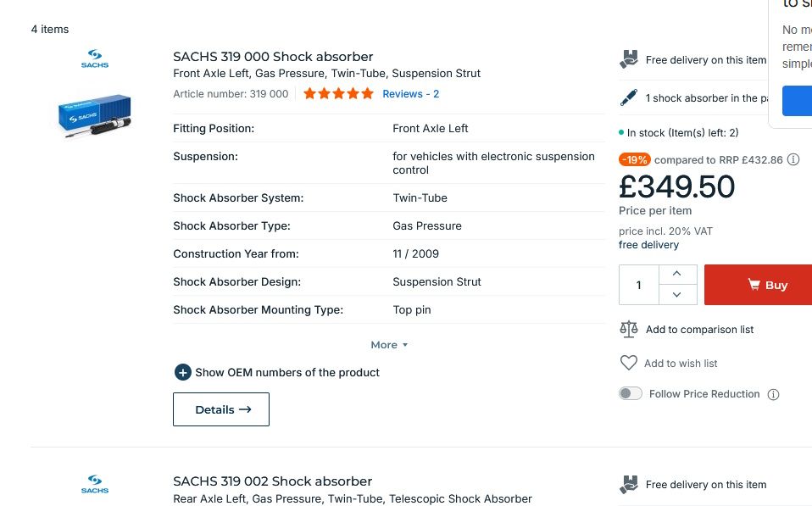Open the Reviews - 2 link
This screenshot has width=812, height=506.
tap(410, 94)
